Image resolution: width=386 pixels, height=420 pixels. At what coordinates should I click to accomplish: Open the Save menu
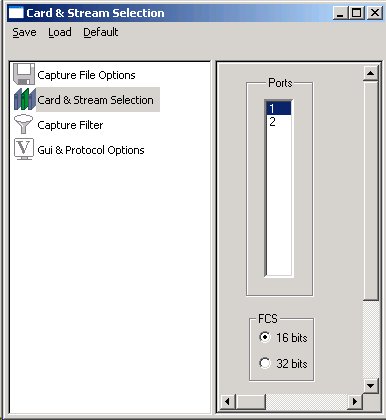(24, 32)
